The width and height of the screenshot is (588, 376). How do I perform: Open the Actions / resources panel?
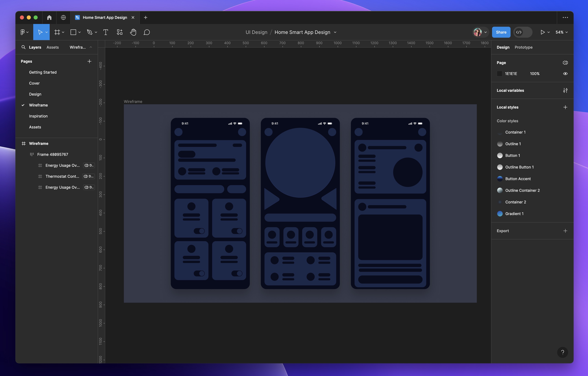pyautogui.click(x=119, y=32)
